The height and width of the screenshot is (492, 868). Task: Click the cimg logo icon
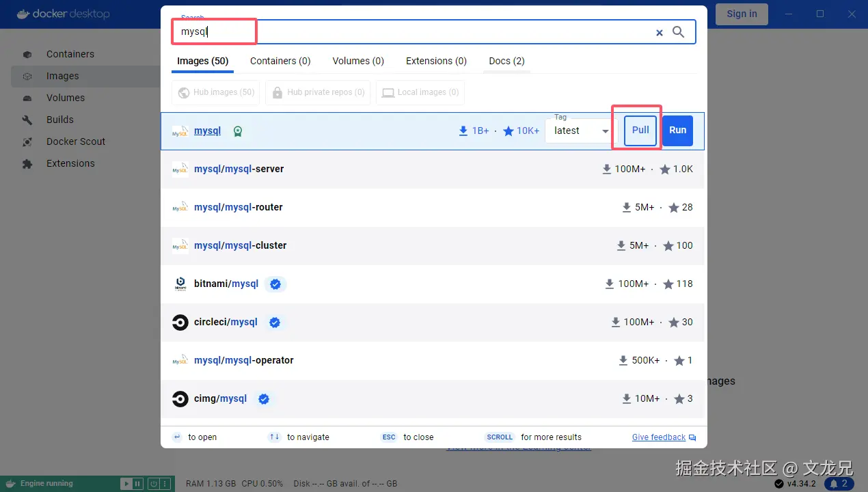click(x=180, y=398)
